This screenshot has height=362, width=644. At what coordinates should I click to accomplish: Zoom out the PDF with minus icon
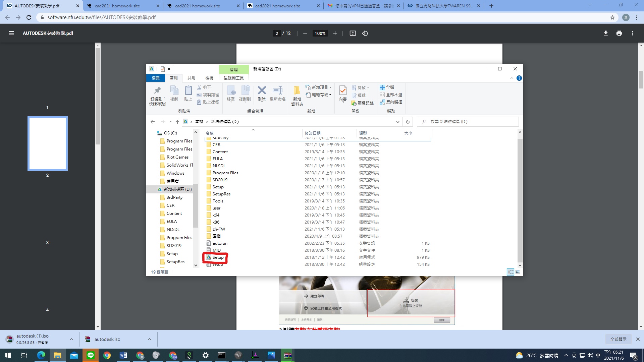point(305,33)
